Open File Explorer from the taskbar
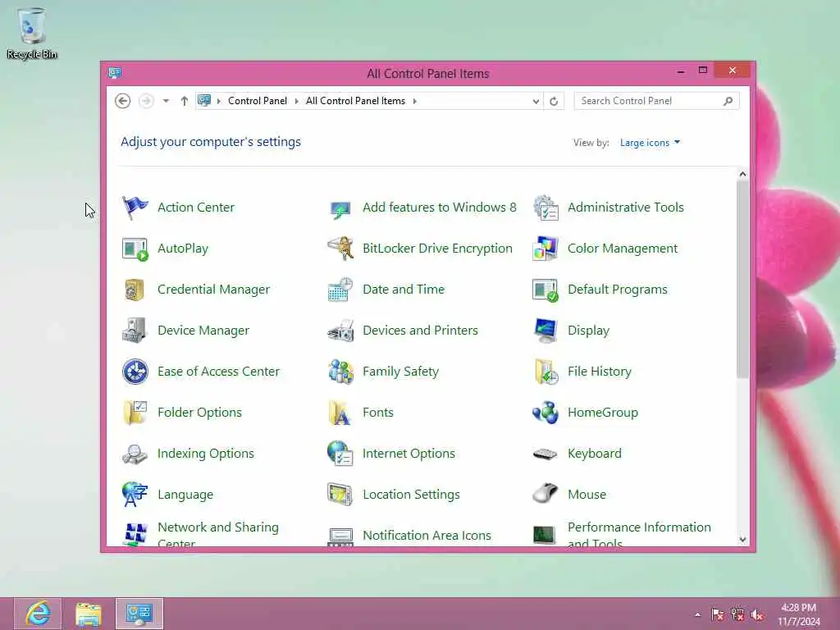Screen dimensions: 840x630 tap(89, 614)
